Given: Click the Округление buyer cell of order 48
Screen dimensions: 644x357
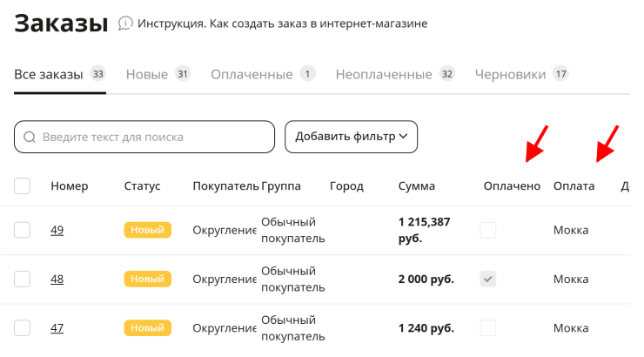Looking at the screenshot, I should (x=225, y=279).
